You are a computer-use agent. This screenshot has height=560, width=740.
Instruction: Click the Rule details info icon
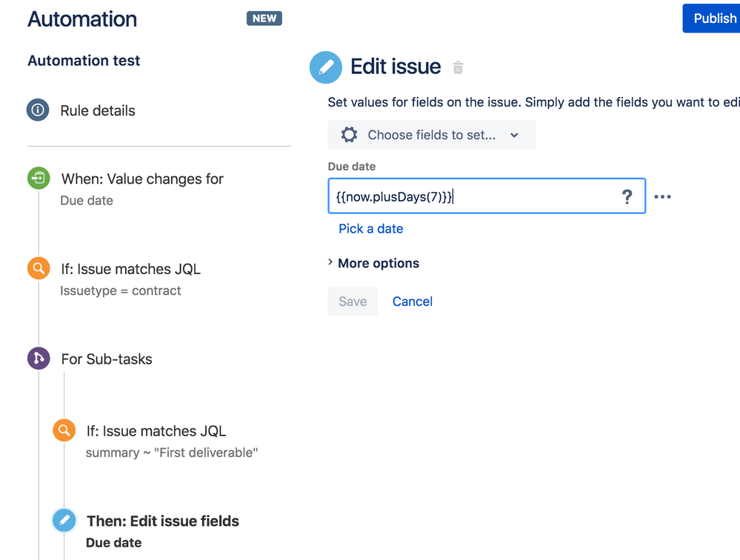coord(39,110)
